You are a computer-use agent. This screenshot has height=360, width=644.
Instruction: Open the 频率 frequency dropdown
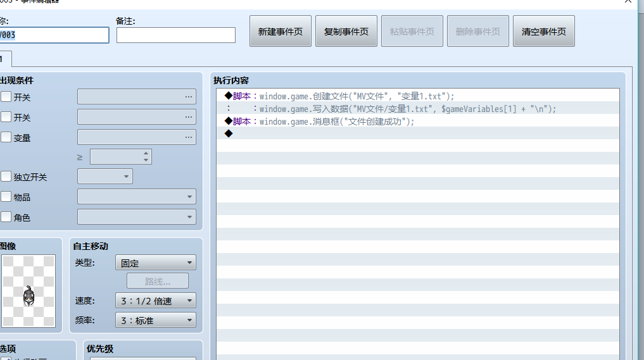(156, 320)
